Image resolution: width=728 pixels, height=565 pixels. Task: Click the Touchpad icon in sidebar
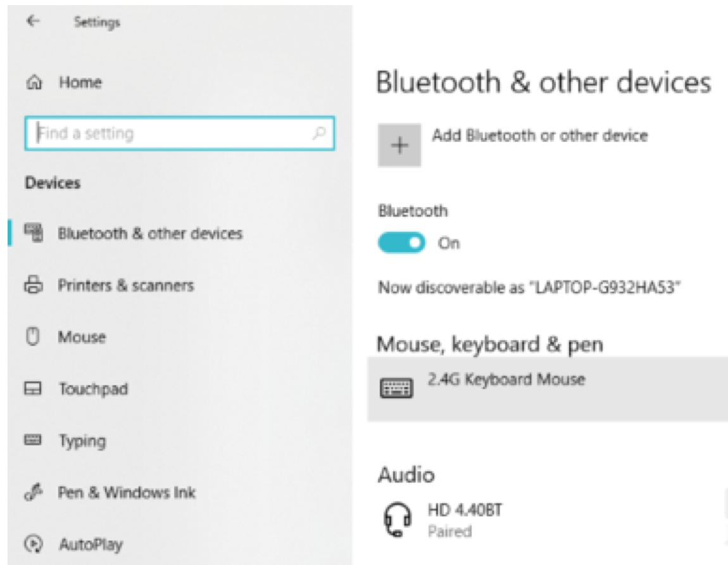33,388
